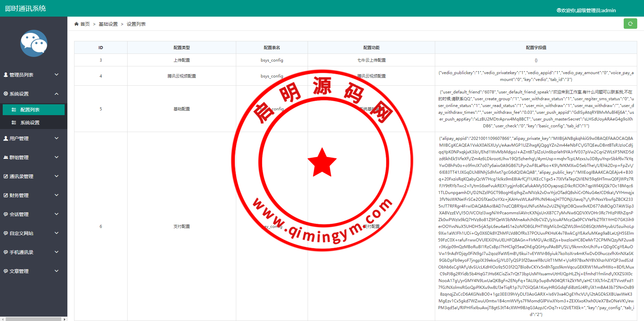Click the 会话管理 chat icon
The image size is (644, 321).
(6, 214)
